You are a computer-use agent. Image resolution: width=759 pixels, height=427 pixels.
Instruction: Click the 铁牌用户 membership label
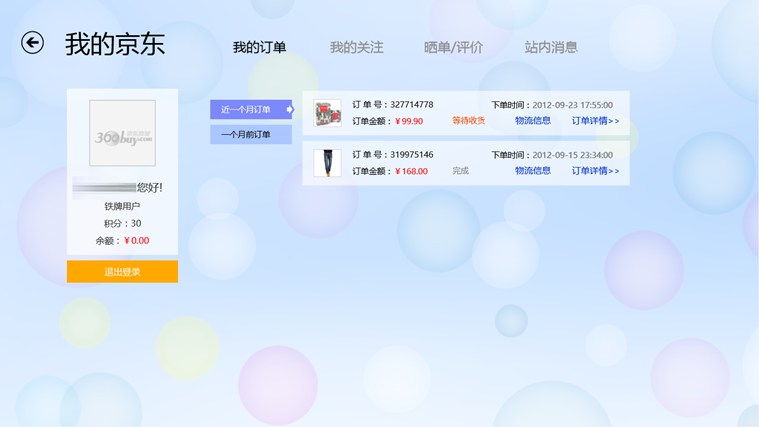[122, 206]
